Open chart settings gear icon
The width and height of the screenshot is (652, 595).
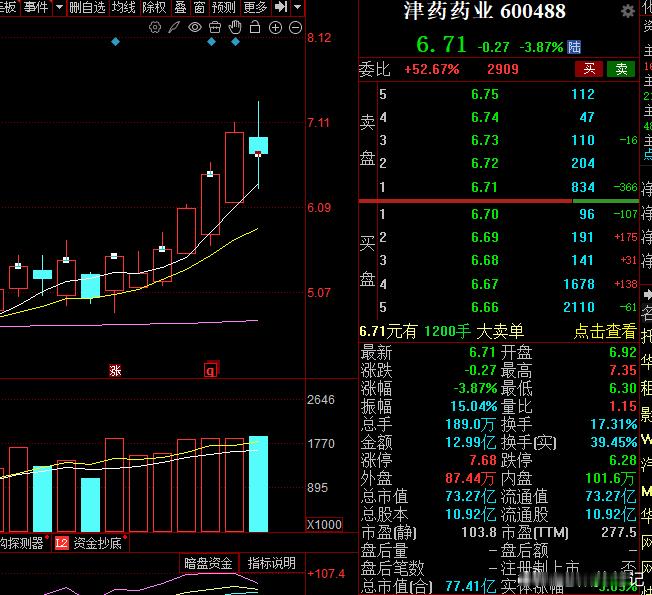point(155,28)
